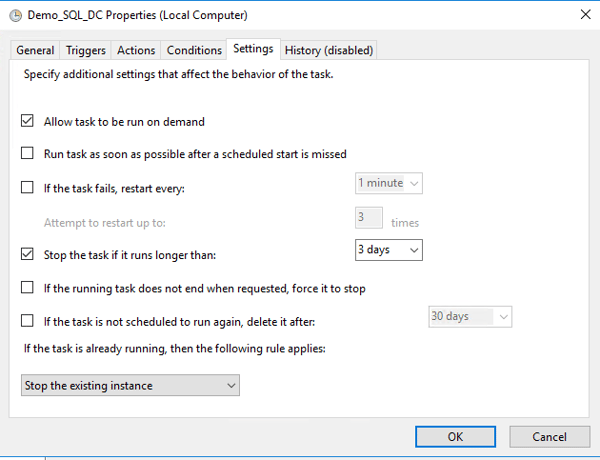Check the restart if task fails option
Viewport: 600px width, 460px height.
coord(28,187)
